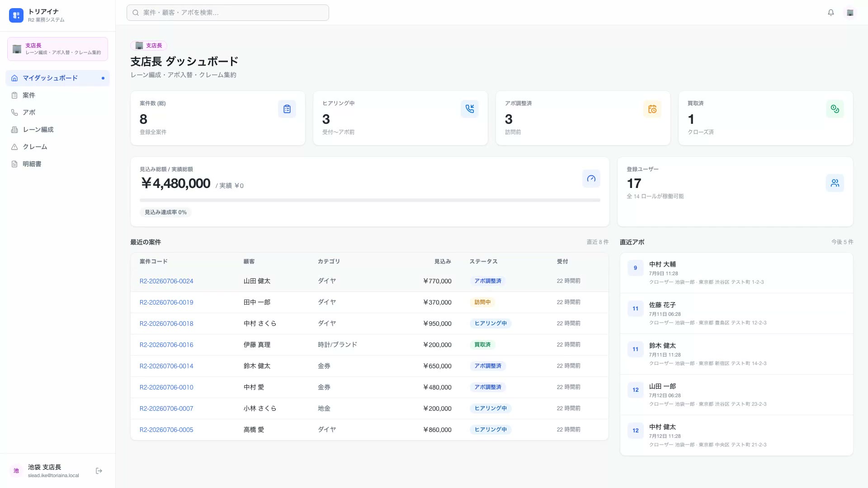868x488 pixels.
Task: Click the 見込み達成率 0% chip
Action: (x=165, y=212)
